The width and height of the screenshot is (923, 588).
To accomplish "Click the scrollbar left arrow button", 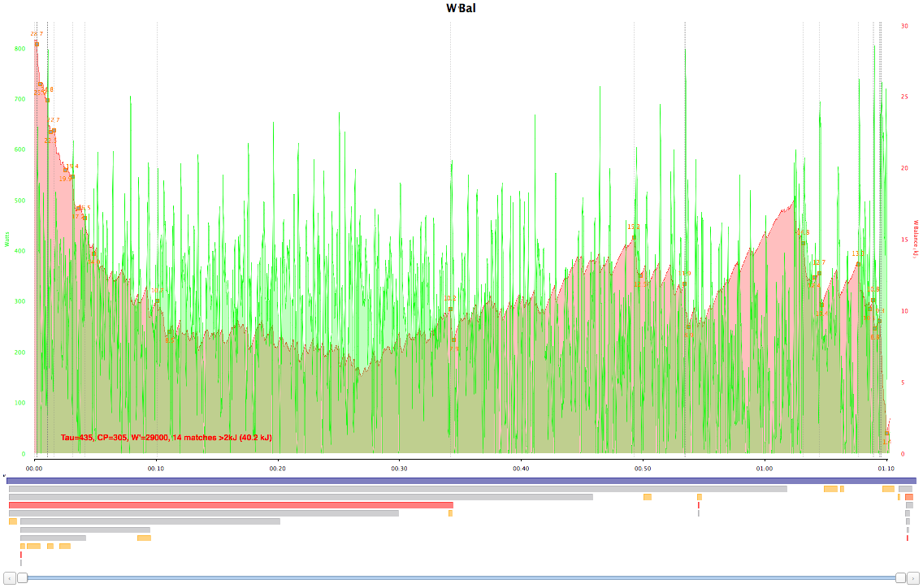I will (x=11, y=577).
